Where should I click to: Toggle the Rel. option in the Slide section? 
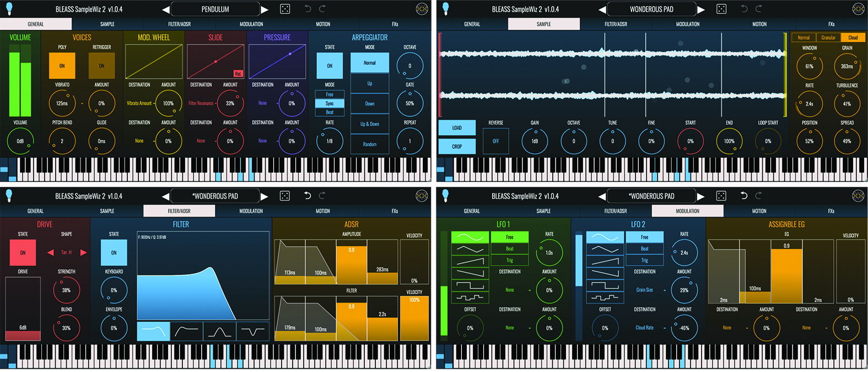pos(238,74)
